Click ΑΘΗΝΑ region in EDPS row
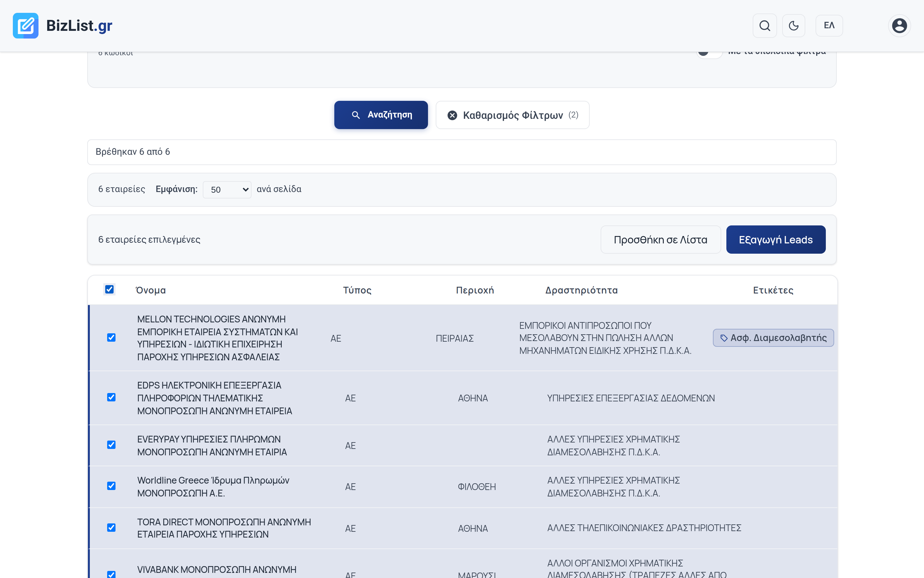The width and height of the screenshot is (924, 578). click(473, 398)
